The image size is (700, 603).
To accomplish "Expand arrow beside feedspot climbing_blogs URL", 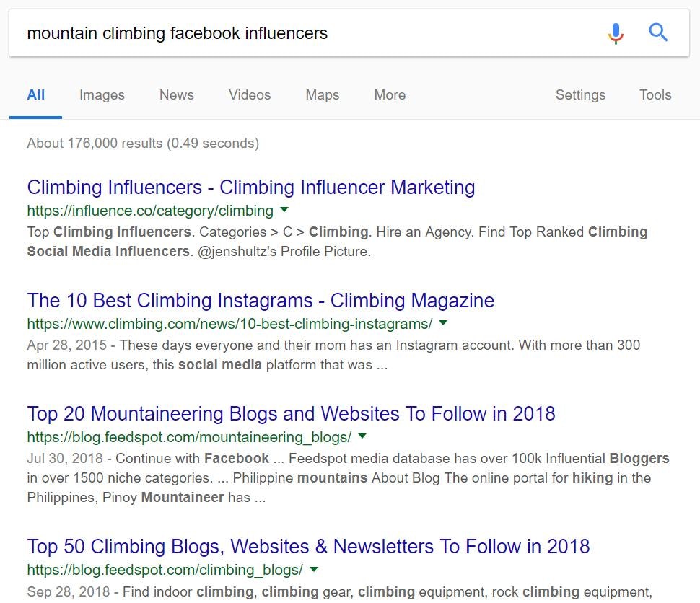I will click(x=314, y=569).
